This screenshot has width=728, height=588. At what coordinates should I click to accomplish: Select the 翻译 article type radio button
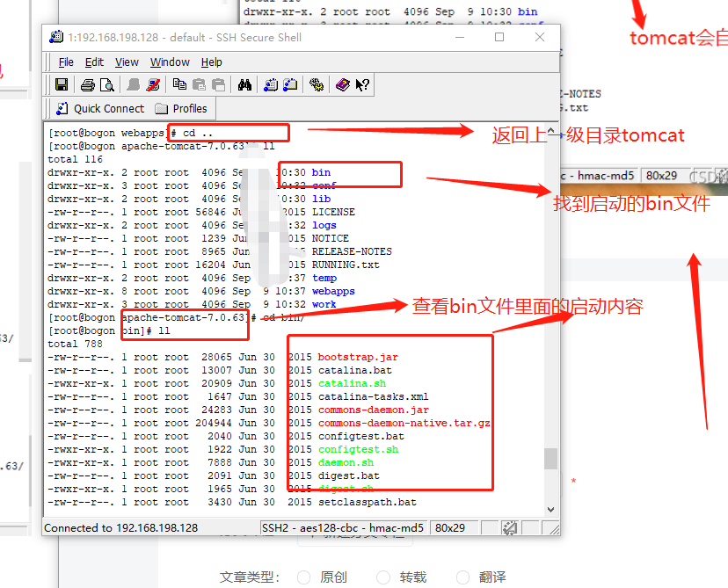pos(462,577)
